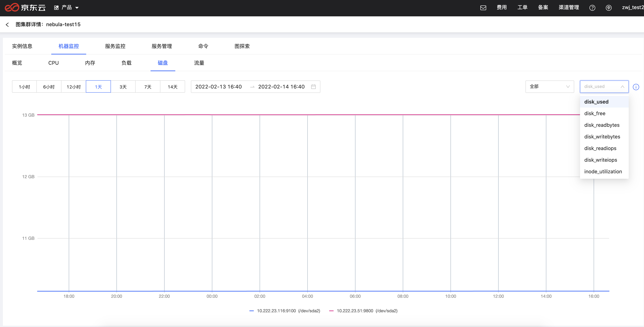Switch to the 图探索 tab

pyautogui.click(x=242, y=46)
